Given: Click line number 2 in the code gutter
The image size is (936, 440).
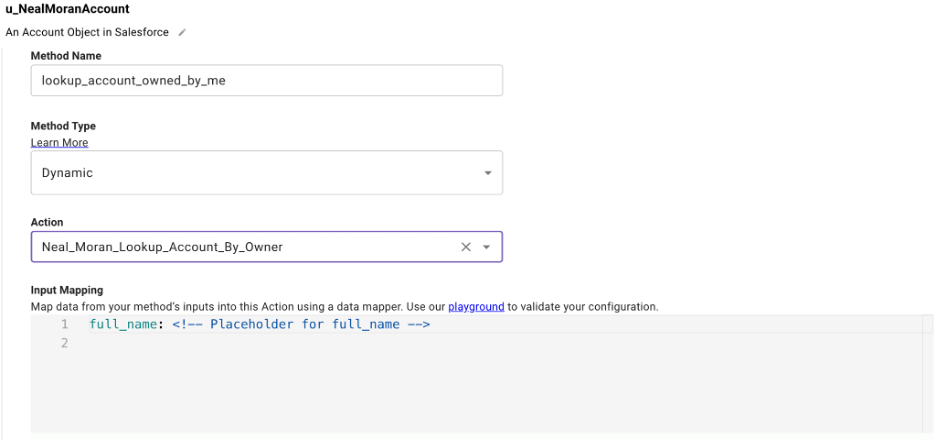Looking at the screenshot, I should pyautogui.click(x=65, y=343).
